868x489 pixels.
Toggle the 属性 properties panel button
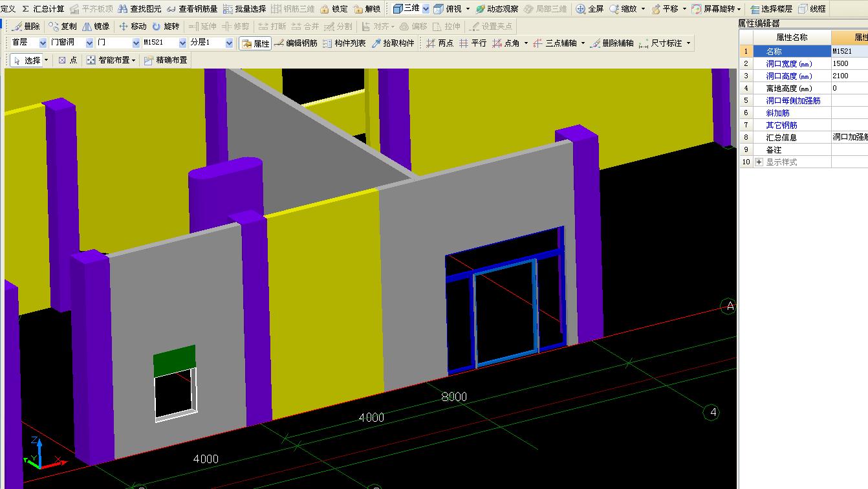pyautogui.click(x=255, y=43)
